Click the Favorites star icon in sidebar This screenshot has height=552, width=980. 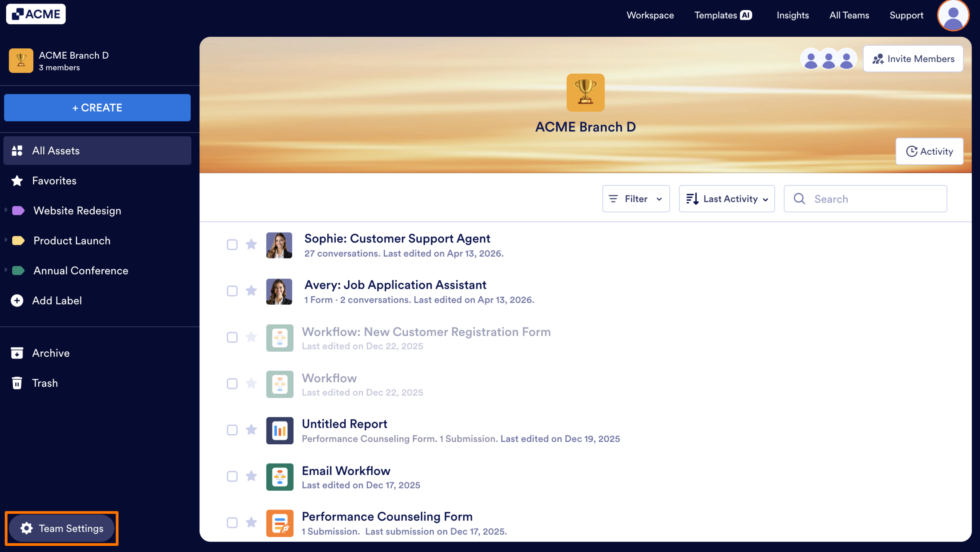(x=17, y=181)
